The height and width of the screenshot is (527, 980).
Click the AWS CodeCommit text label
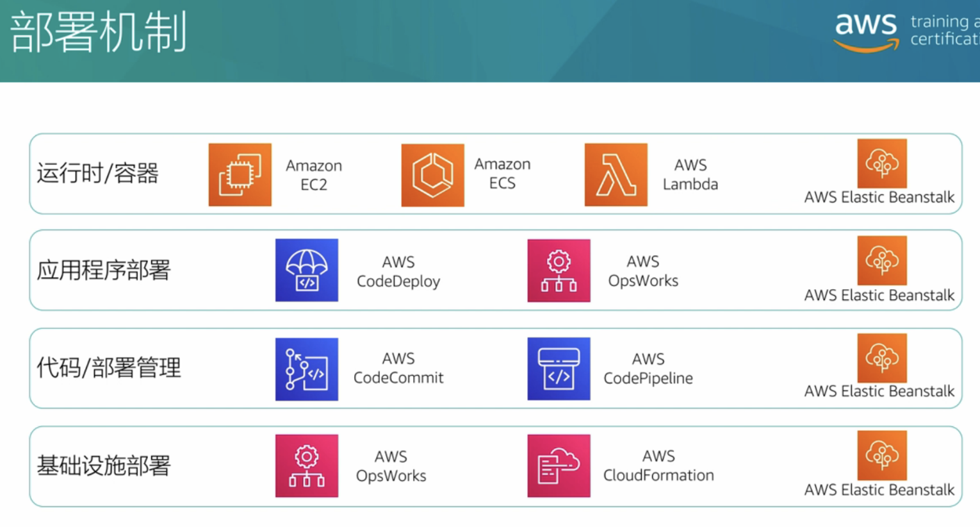(398, 368)
